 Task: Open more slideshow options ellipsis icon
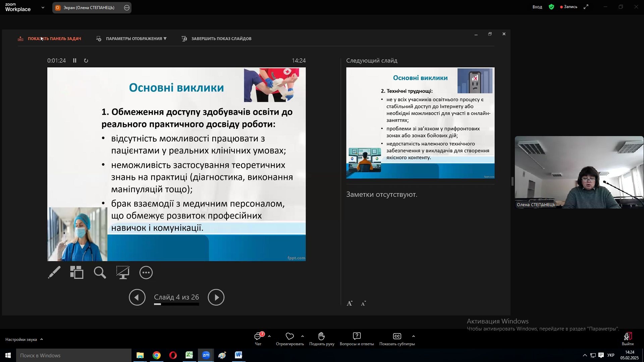(x=146, y=273)
